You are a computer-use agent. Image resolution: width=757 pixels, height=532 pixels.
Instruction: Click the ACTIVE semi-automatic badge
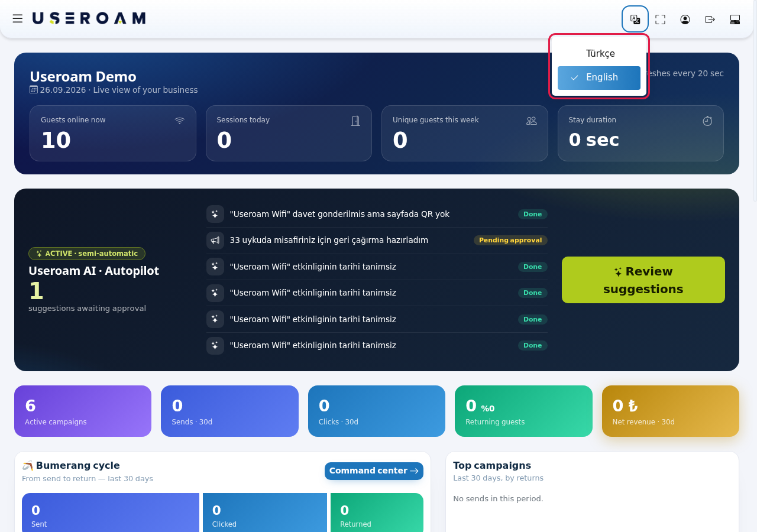click(x=87, y=254)
